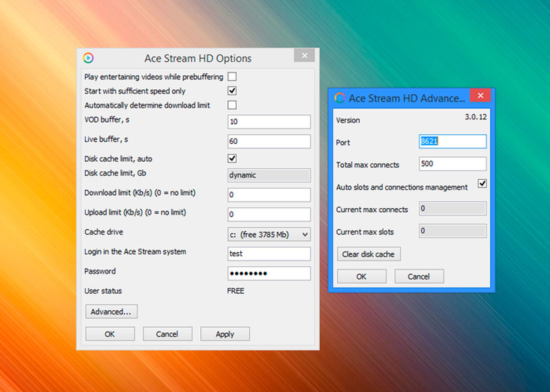The height and width of the screenshot is (392, 550).
Task: Click the Password input box
Action: pyautogui.click(x=269, y=273)
